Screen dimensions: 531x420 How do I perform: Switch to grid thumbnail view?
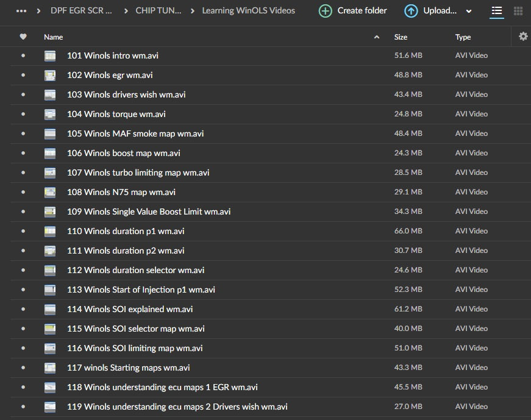tap(518, 11)
